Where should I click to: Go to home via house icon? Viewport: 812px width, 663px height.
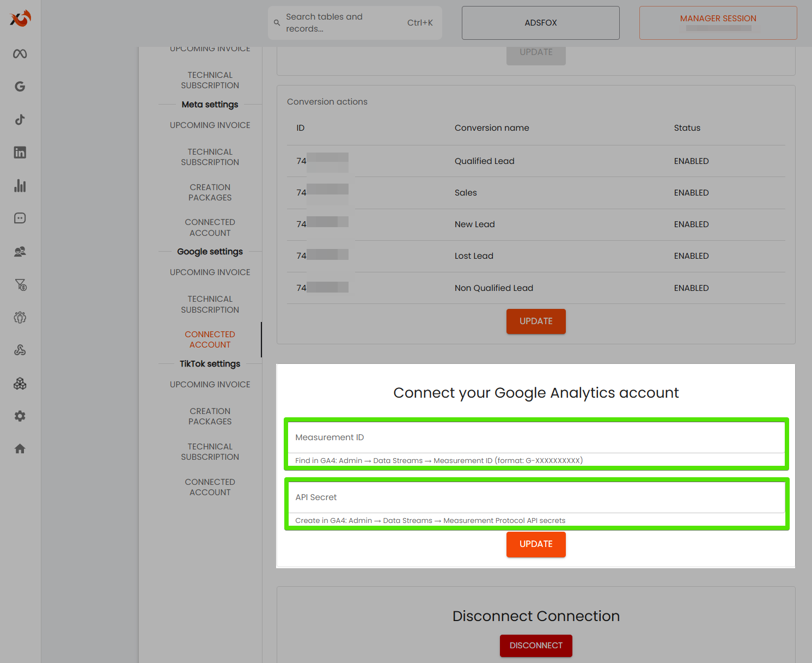pos(20,449)
